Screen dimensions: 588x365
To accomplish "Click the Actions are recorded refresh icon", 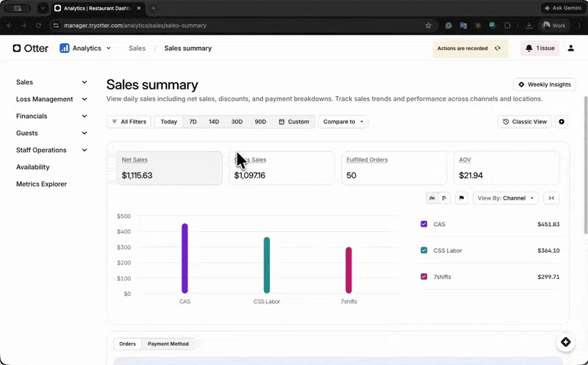I will [498, 48].
